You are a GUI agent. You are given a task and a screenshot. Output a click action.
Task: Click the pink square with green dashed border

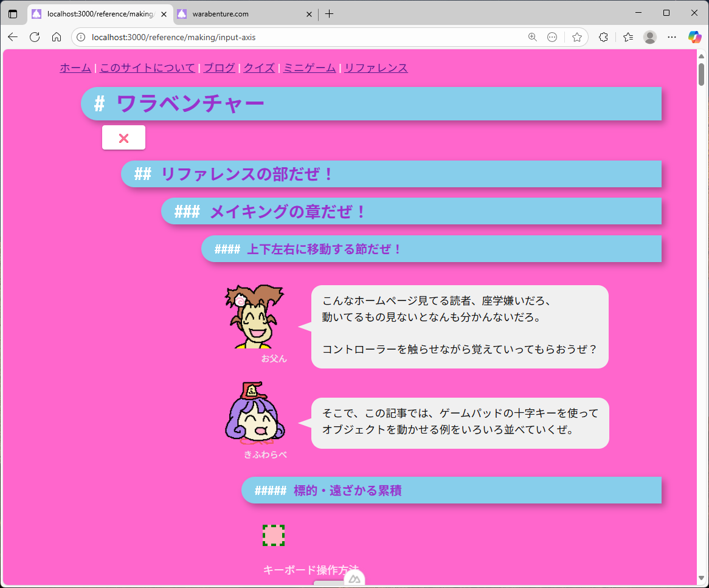[274, 536]
